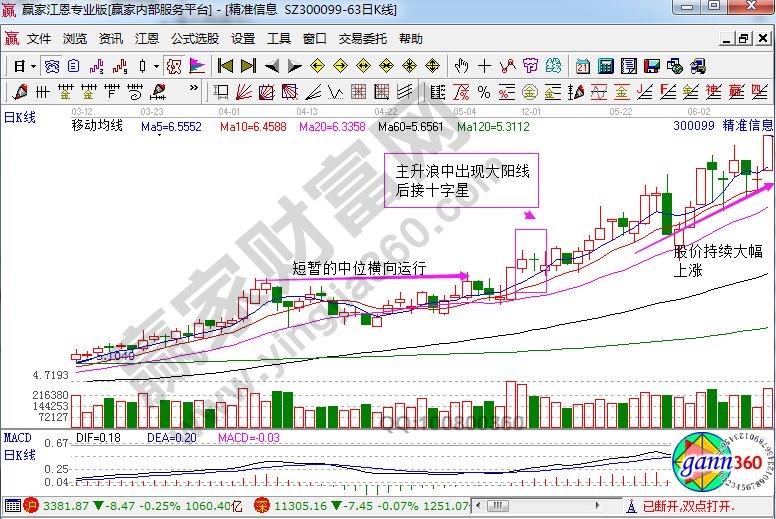
Task: Open the calculator tool icon
Action: [606, 66]
